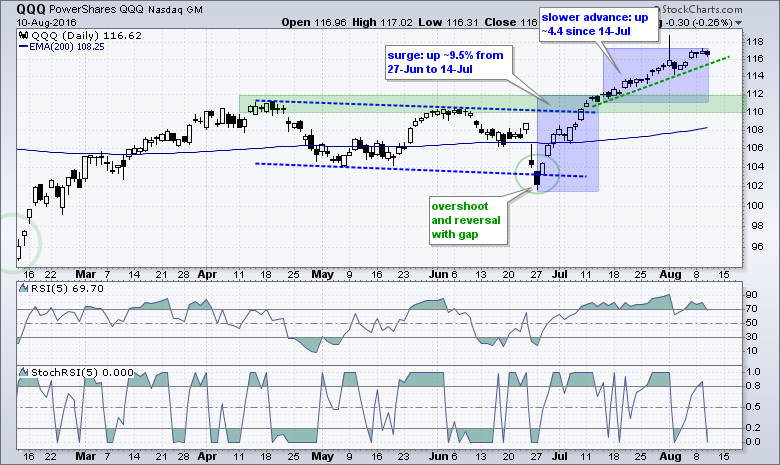Click the 118 price axis label

coord(756,42)
